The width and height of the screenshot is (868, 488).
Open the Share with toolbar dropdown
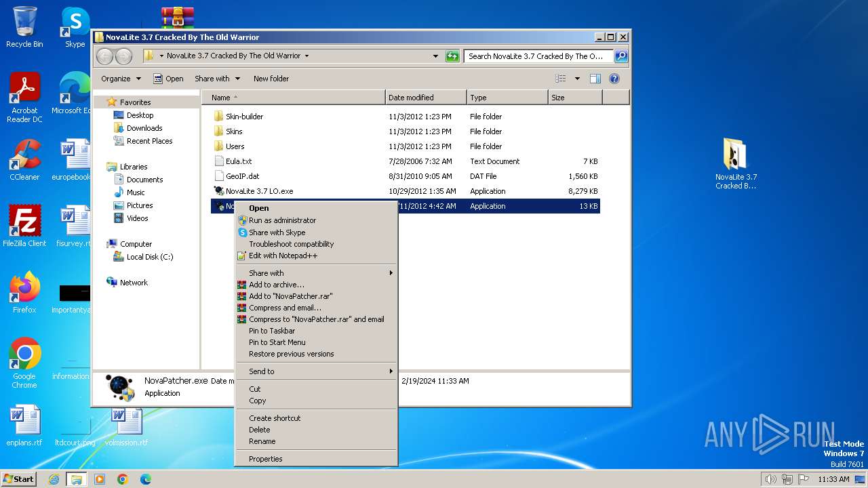[x=216, y=79]
